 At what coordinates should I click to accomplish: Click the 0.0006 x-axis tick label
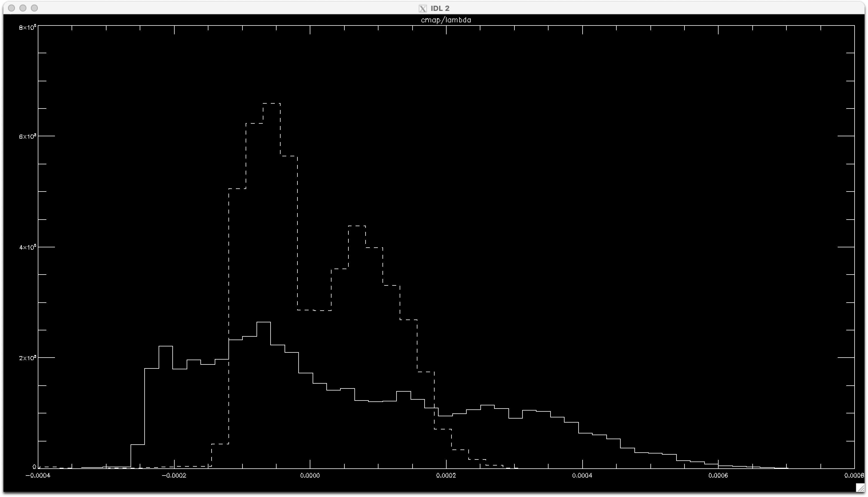(718, 476)
